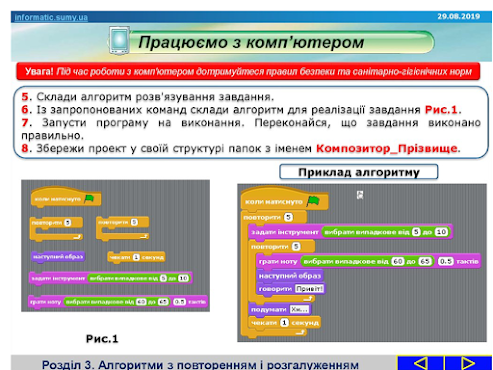Select the 'задати інструмент' block in Рис.1
Screen dimensions: 493x370
coord(111,278)
